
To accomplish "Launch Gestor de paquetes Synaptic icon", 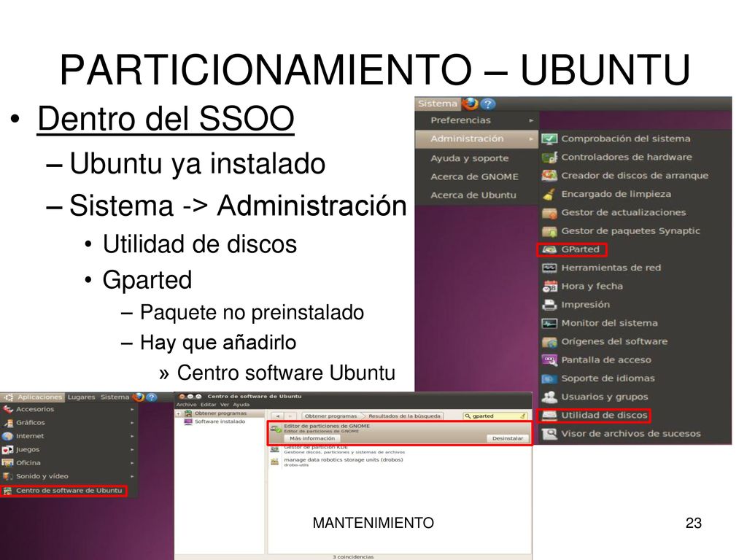I will 549,231.
